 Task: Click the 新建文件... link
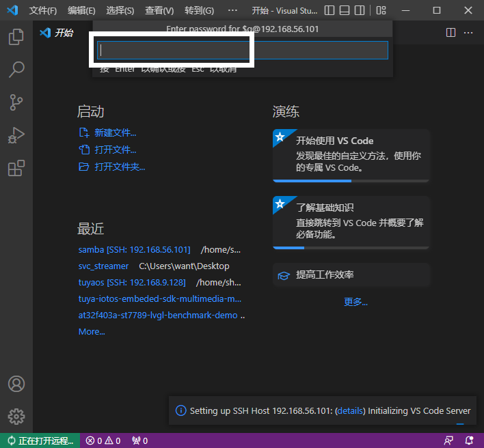click(x=115, y=133)
